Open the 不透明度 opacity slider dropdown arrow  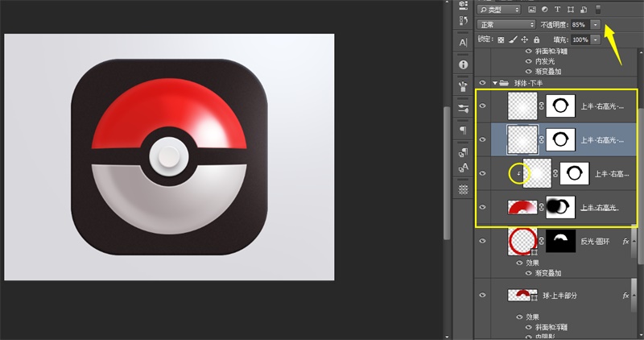click(596, 25)
